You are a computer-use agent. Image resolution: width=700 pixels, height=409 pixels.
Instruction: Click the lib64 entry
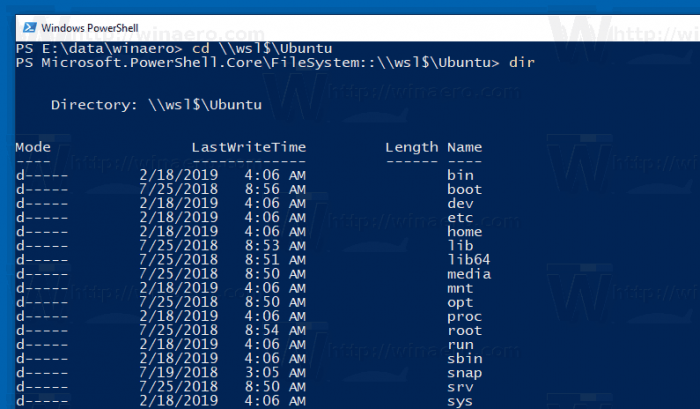coord(469,260)
